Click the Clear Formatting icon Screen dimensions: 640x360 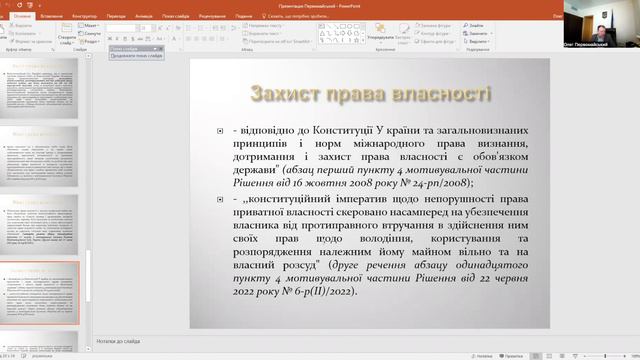178,28
